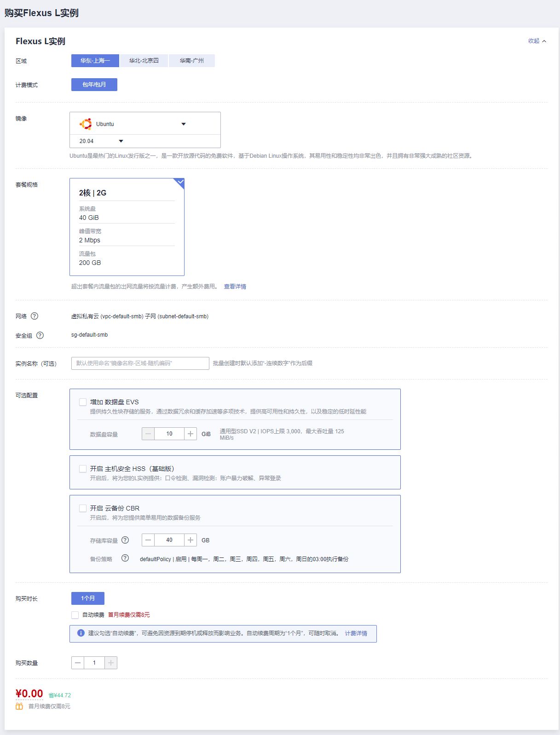Click the 40 GiB 系统盘 value
Screen dimensions: 560x735
[x=89, y=218]
